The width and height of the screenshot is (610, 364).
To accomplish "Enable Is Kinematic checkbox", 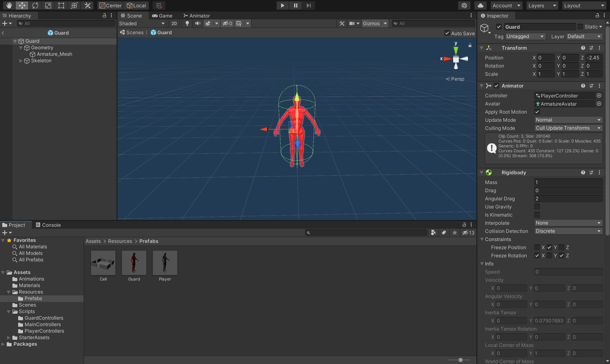I will tap(537, 215).
